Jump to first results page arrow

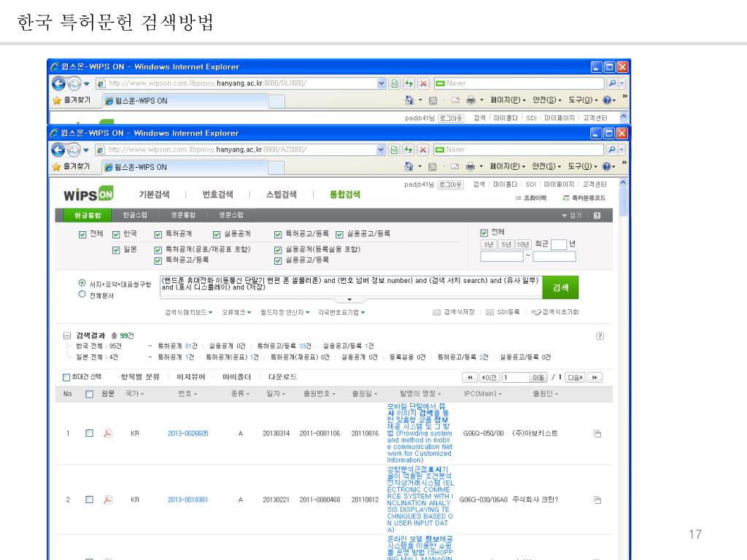[470, 377]
